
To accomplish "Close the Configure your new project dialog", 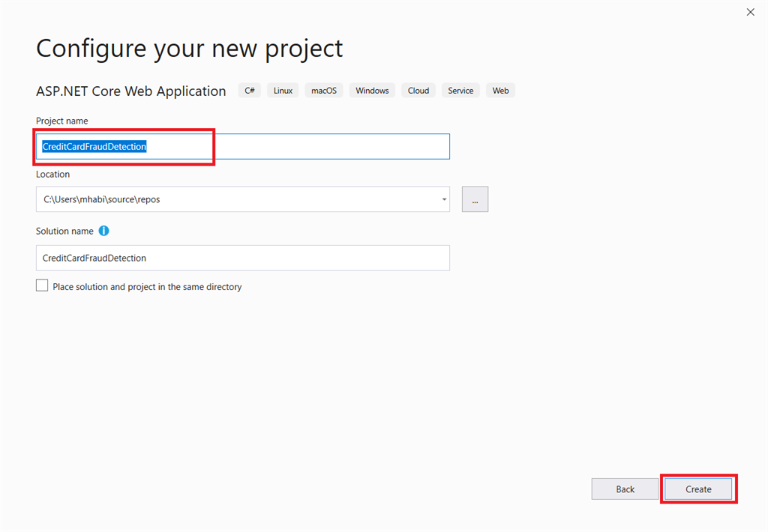I will (751, 12).
